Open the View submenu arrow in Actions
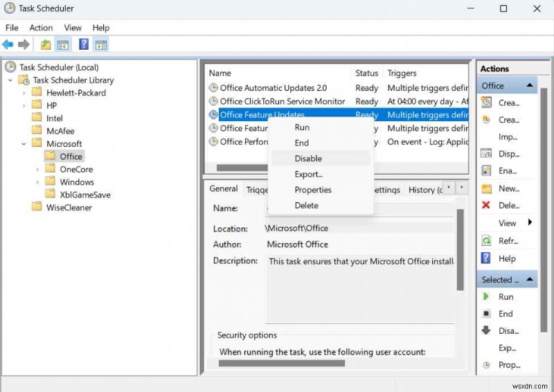554x392 pixels. click(530, 222)
